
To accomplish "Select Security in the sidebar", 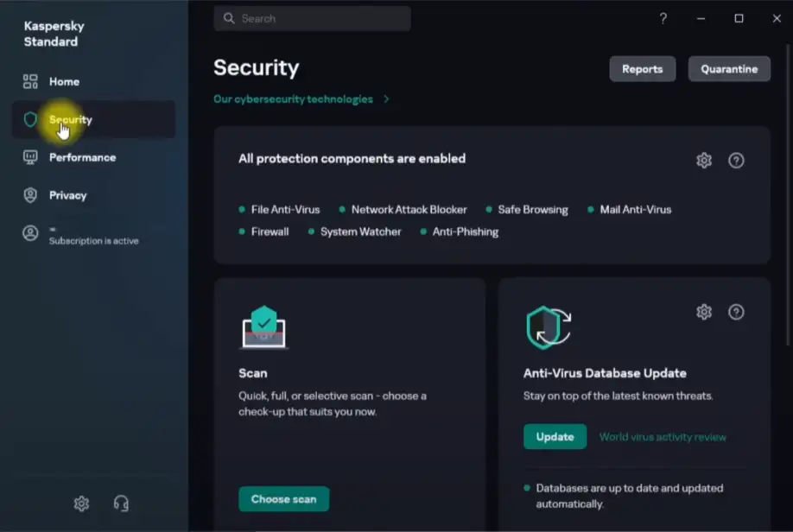I will pyautogui.click(x=71, y=119).
